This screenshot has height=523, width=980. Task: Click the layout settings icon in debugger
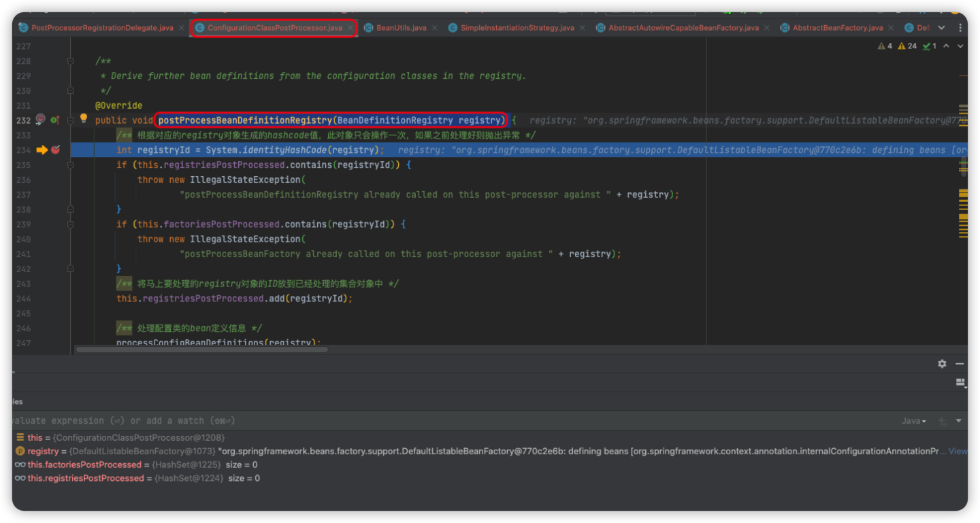click(x=960, y=382)
